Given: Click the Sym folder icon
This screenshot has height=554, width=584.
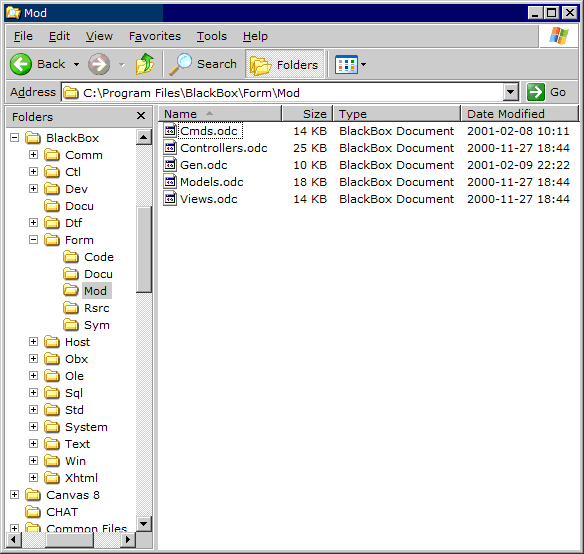Looking at the screenshot, I should point(71,325).
